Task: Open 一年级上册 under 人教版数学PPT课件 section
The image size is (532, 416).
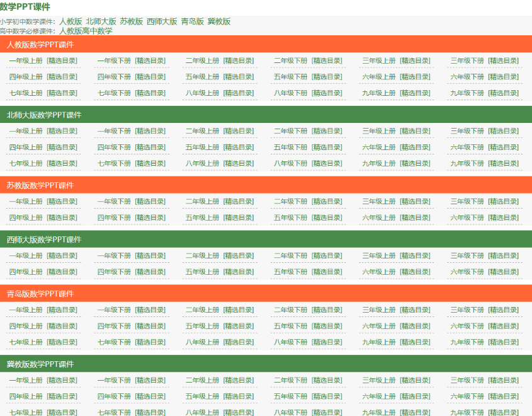Action: click(x=26, y=61)
